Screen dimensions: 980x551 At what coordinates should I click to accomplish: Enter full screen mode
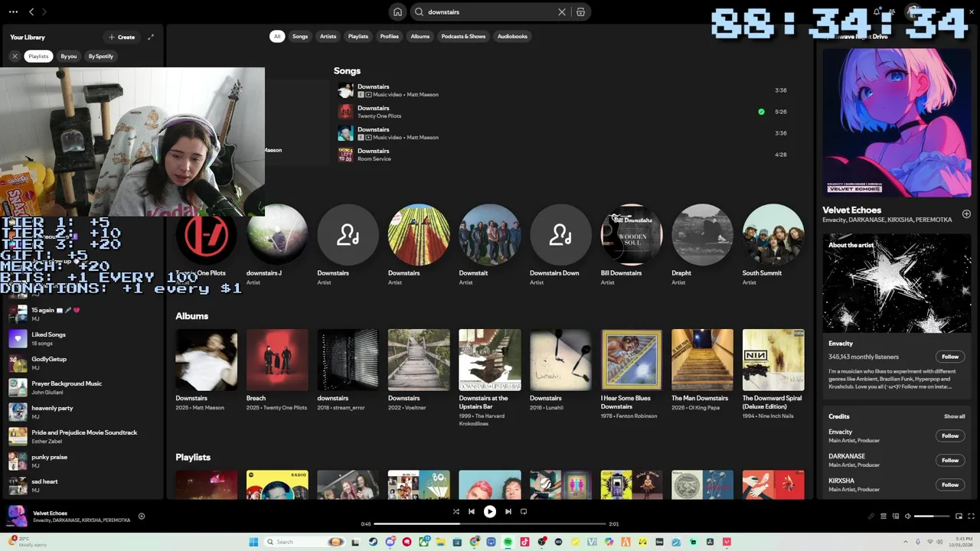[971, 517]
